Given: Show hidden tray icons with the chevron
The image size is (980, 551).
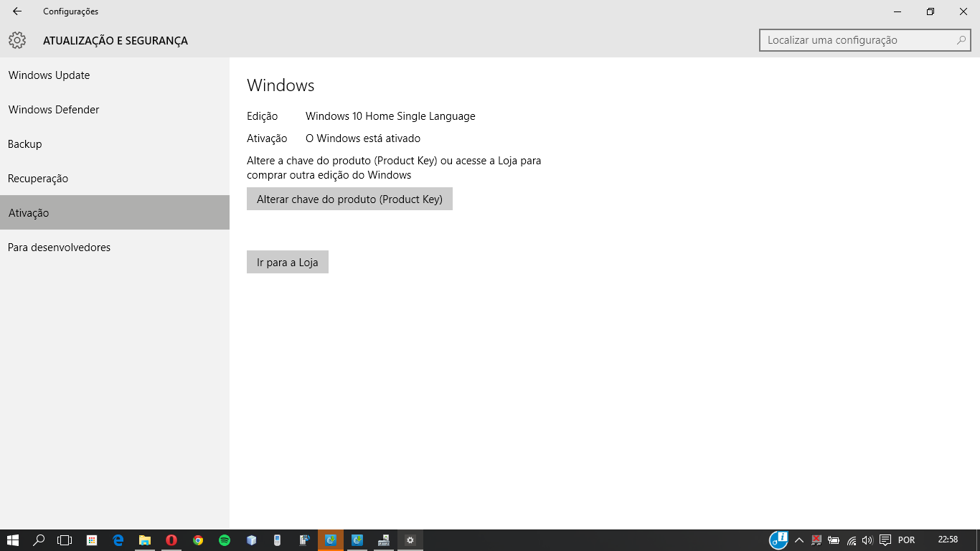Looking at the screenshot, I should coord(799,540).
